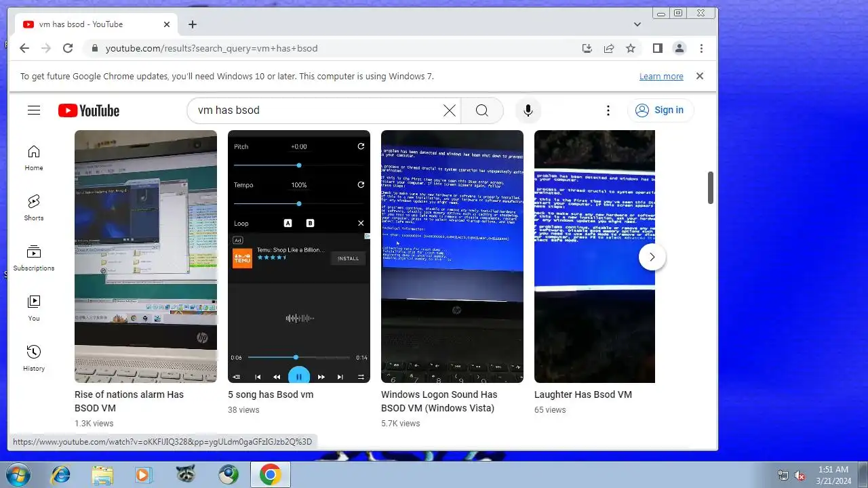868x488 pixels.
Task: Open the install app icon in address bar
Action: 587,48
